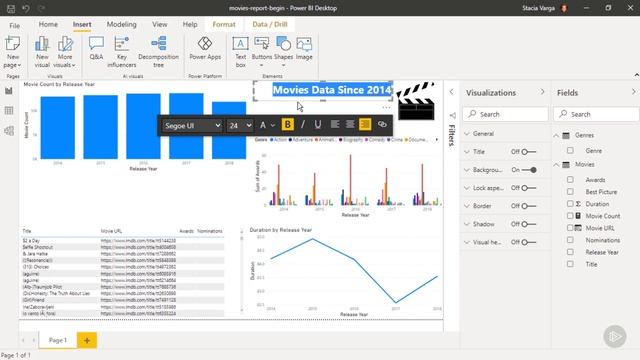640x360 pixels.
Task: Select the Page 1 tab
Action: tap(58, 340)
